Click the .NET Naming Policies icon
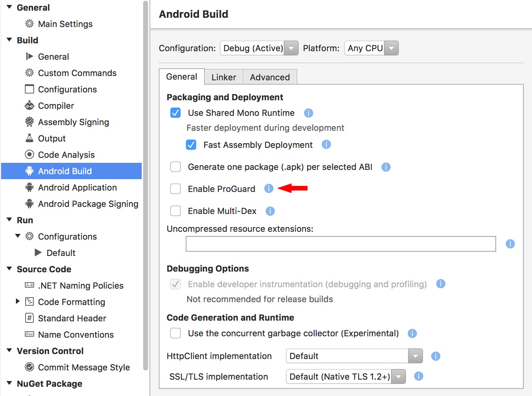532x396 pixels. coord(29,285)
